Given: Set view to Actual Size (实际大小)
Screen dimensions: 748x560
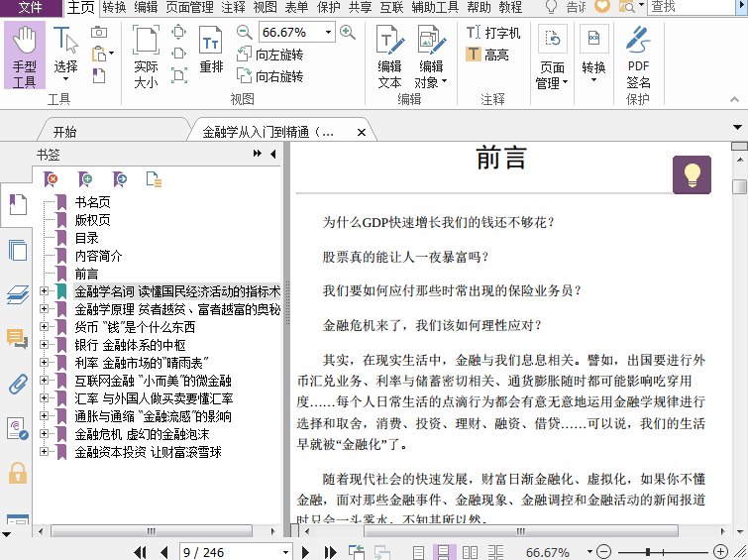Looking at the screenshot, I should click(x=146, y=56).
